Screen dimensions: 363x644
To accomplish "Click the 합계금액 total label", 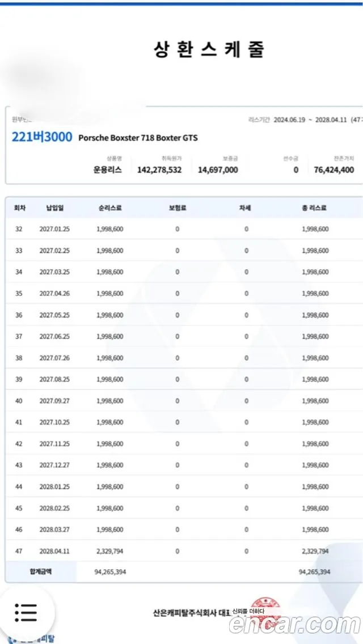I will pyautogui.click(x=41, y=571).
